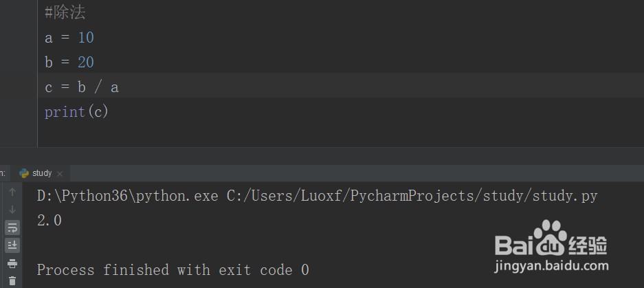Place cursor on line c = b / a
The image size is (644, 288).
pos(82,87)
